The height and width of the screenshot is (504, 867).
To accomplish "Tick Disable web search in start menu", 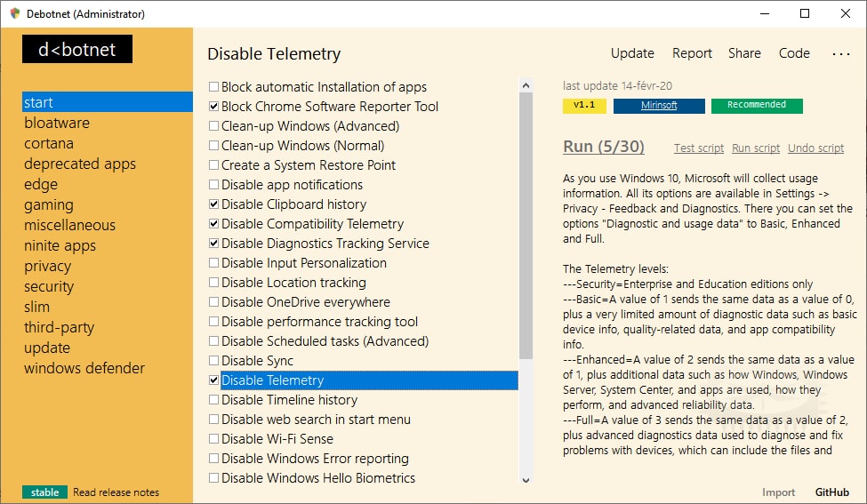I will 213,419.
